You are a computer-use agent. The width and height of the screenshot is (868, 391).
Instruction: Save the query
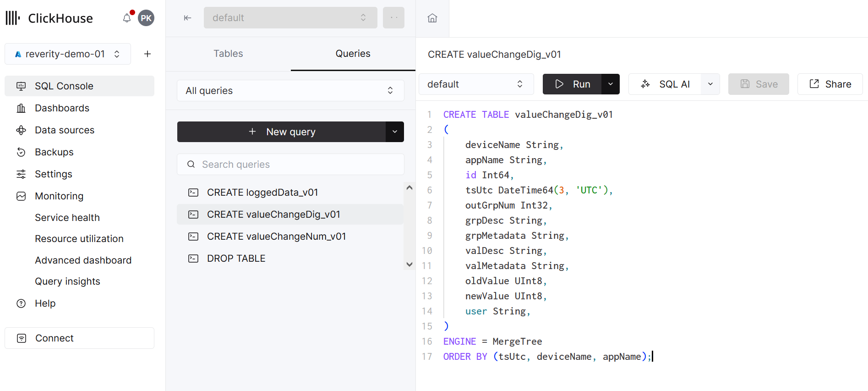pyautogui.click(x=759, y=84)
